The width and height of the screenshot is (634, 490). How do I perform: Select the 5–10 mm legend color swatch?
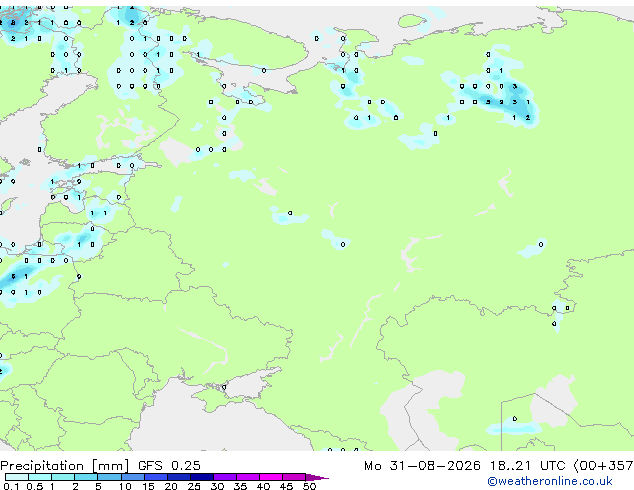(109, 477)
